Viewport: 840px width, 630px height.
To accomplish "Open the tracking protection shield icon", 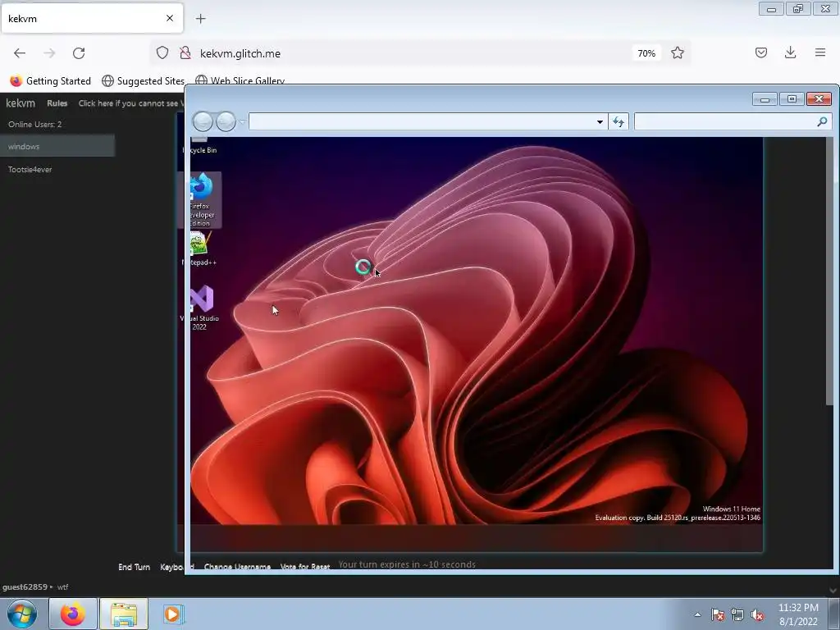I will pyautogui.click(x=162, y=53).
